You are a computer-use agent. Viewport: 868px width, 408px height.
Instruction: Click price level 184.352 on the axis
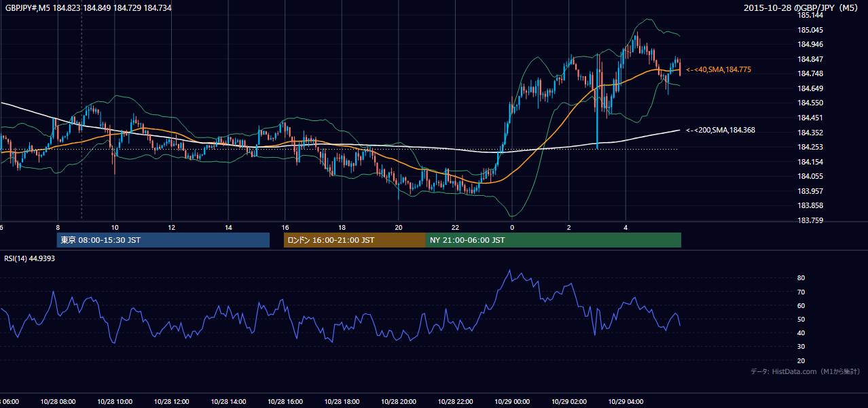coord(810,133)
